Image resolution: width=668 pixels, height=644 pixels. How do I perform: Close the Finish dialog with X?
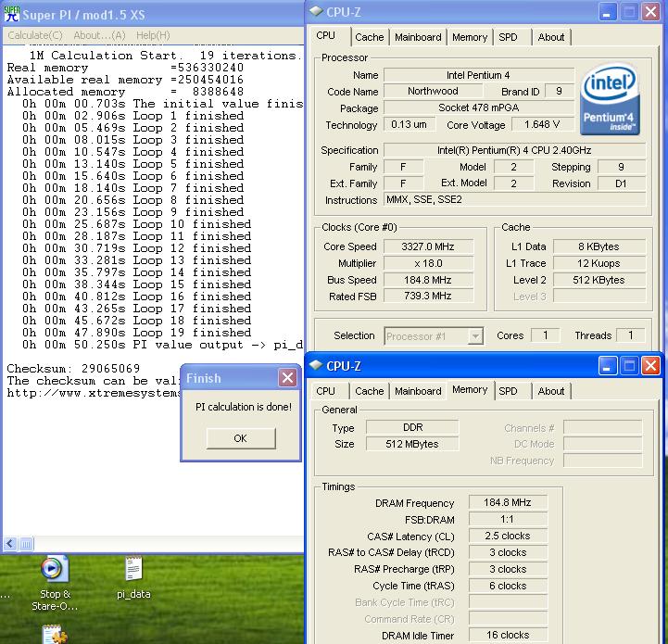pos(287,378)
